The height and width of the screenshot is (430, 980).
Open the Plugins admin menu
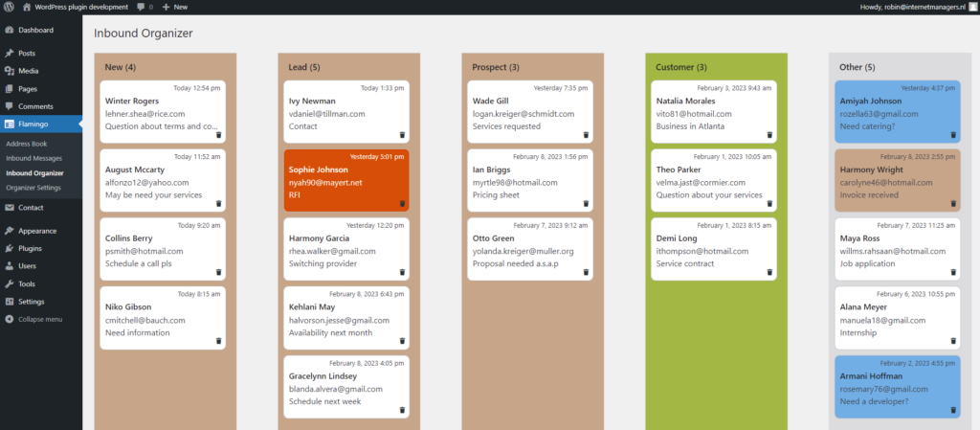pos(30,248)
